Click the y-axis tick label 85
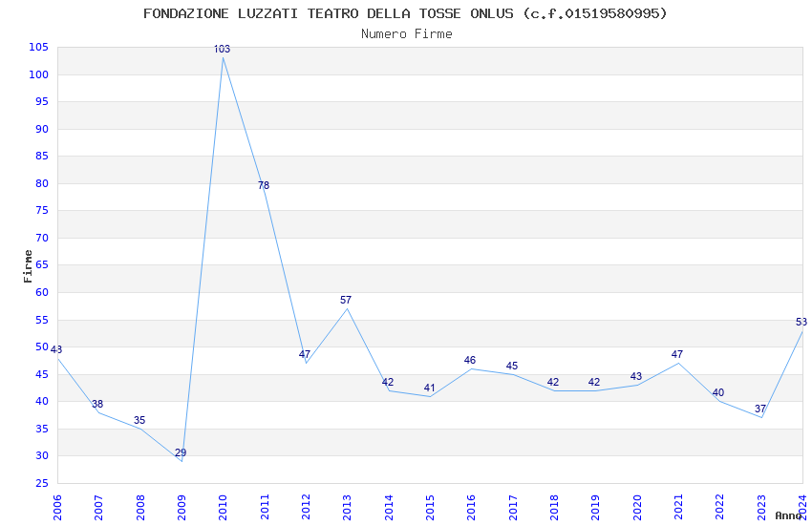Viewport: 812px width, 525px height. click(x=42, y=156)
